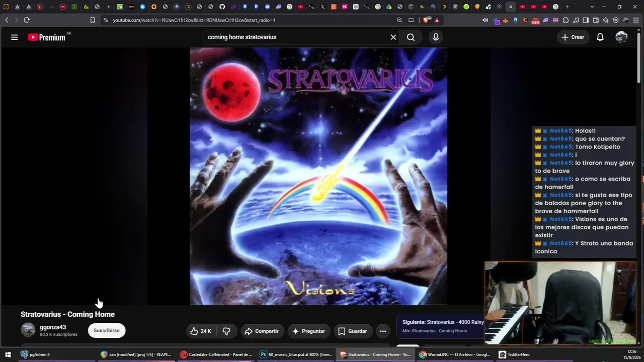Toggle the browser sidebar panel

586,20
